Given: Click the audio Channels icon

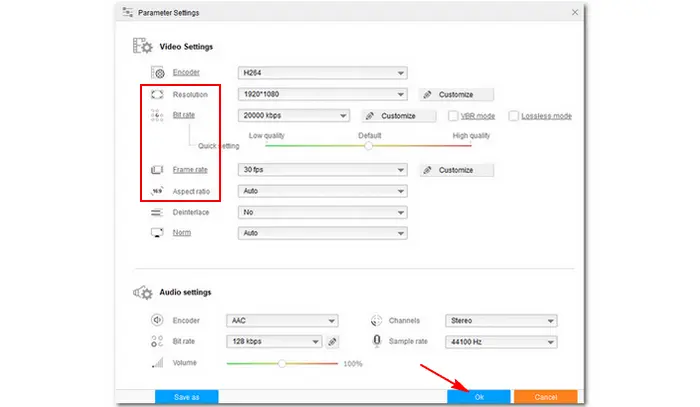Looking at the screenshot, I should tap(377, 321).
